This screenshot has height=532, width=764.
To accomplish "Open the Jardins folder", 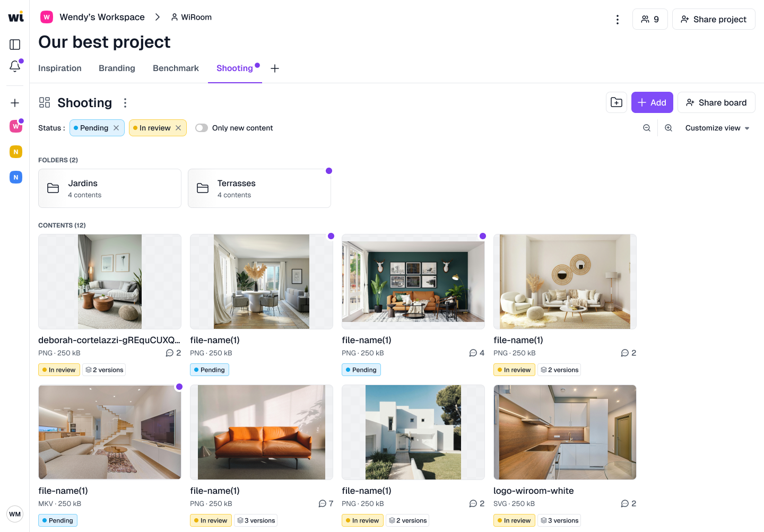I will tap(110, 188).
